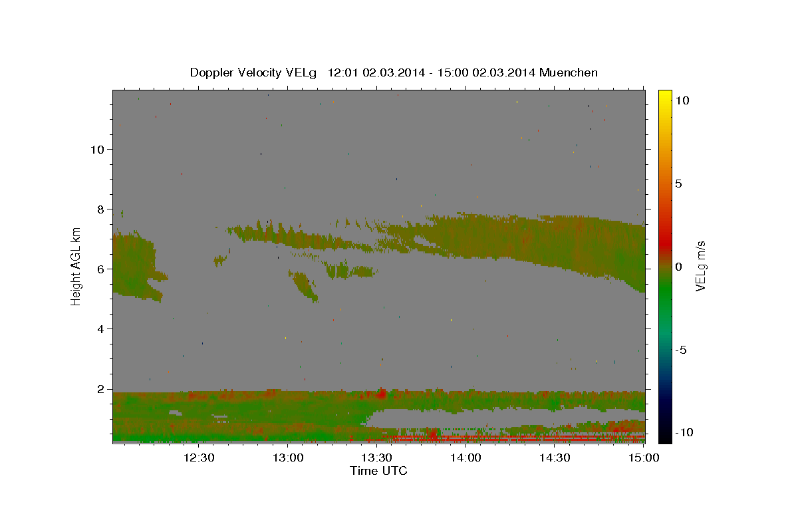Click the start time "12:01 02.03.2014" in the title

tap(376, 72)
